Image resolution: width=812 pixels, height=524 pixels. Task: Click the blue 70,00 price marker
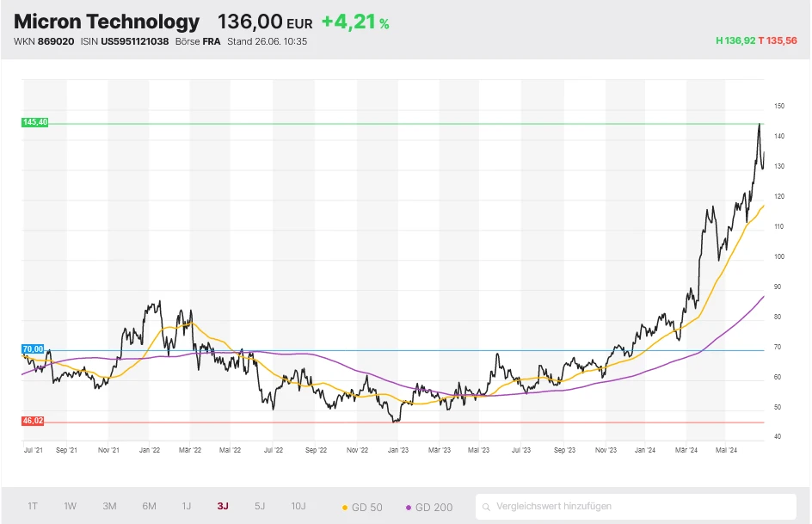pos(31,348)
